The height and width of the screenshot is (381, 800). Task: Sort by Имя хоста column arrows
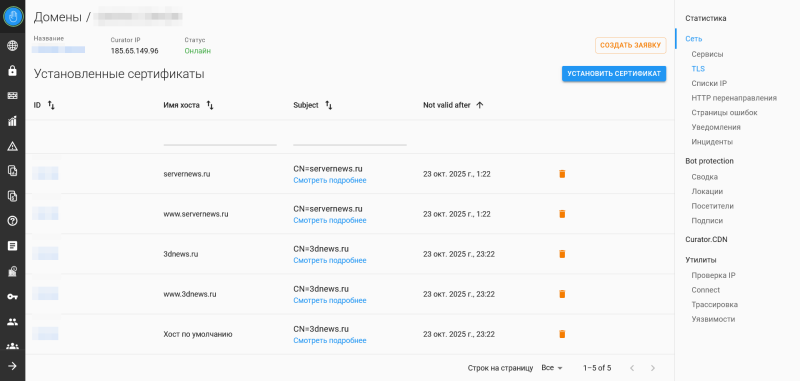[x=210, y=105]
